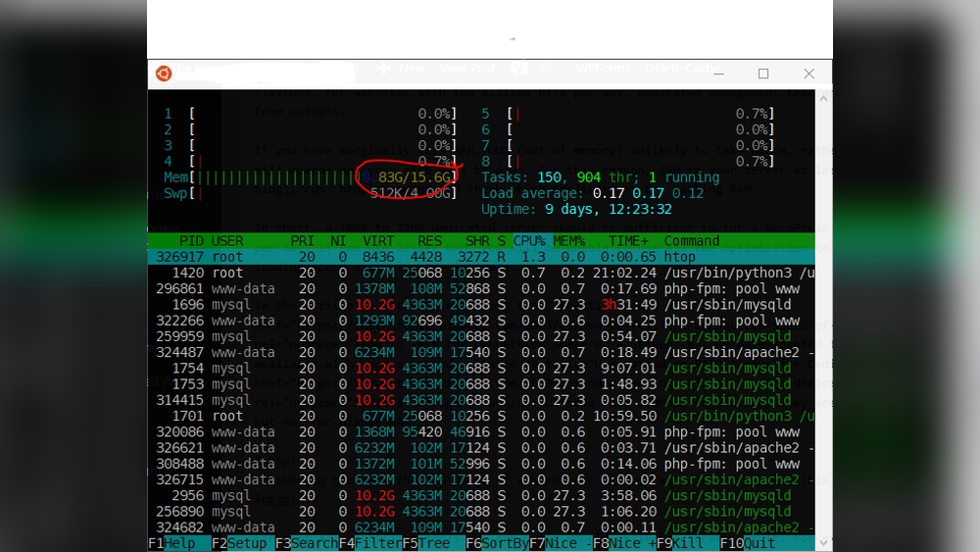
Task: Select php-fpm process PID 296861
Action: [481, 289]
